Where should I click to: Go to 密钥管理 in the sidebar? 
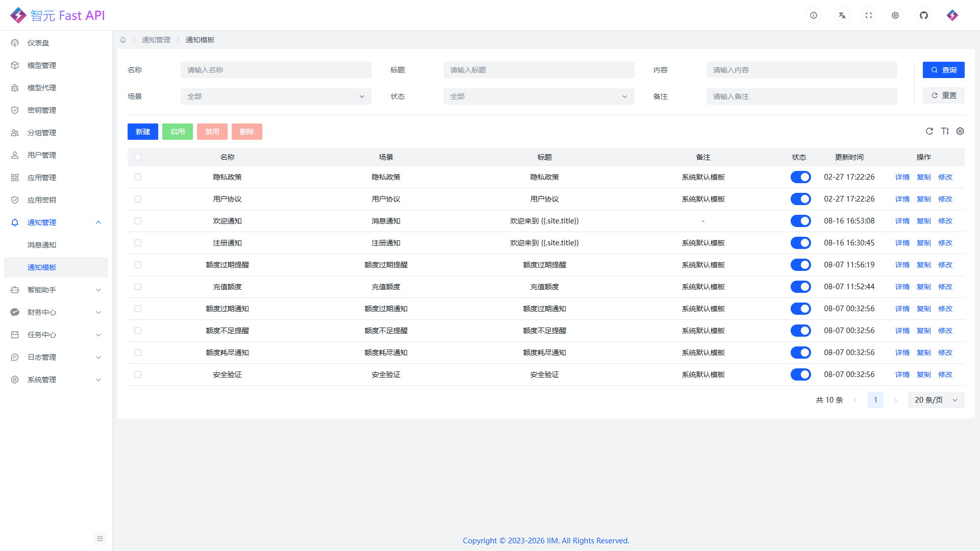point(42,110)
